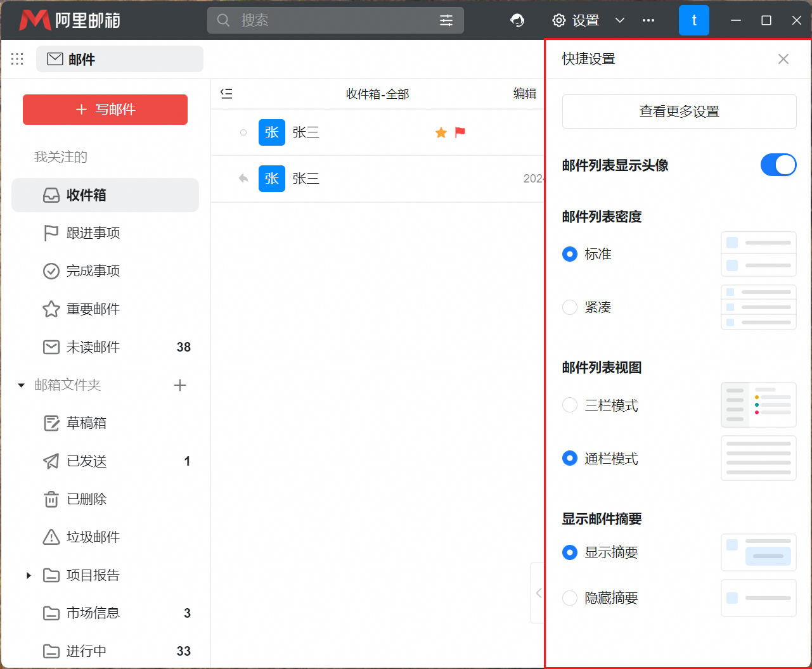Select 隐藏摘要 option
812x669 pixels.
(570, 597)
